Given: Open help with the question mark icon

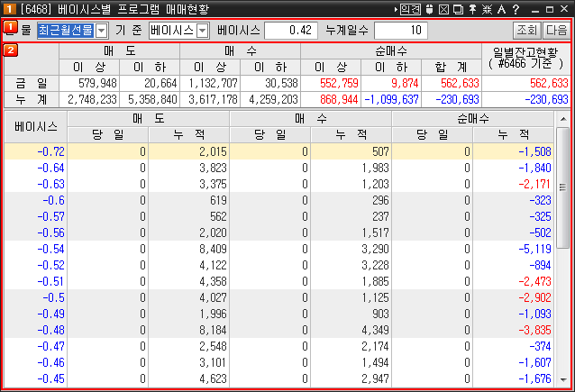Looking at the screenshot, I should click(515, 9).
